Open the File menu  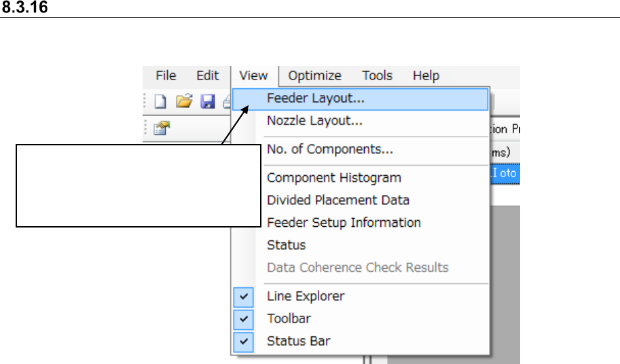pyautogui.click(x=166, y=76)
